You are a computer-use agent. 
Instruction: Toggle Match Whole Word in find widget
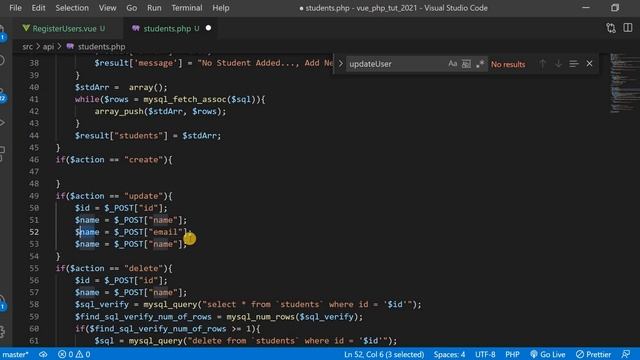click(466, 64)
